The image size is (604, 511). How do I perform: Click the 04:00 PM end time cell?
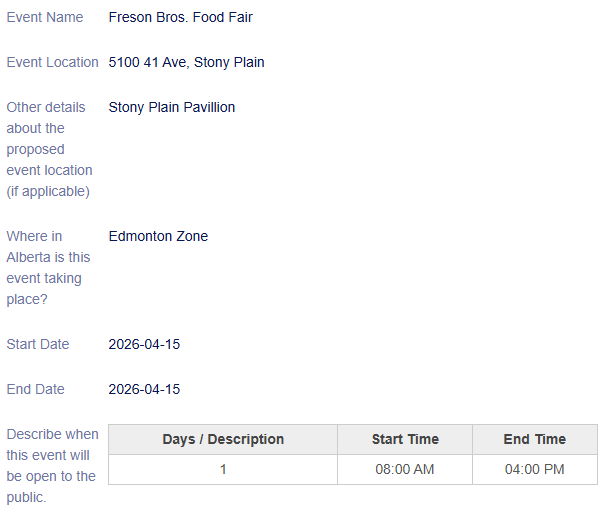pos(535,469)
